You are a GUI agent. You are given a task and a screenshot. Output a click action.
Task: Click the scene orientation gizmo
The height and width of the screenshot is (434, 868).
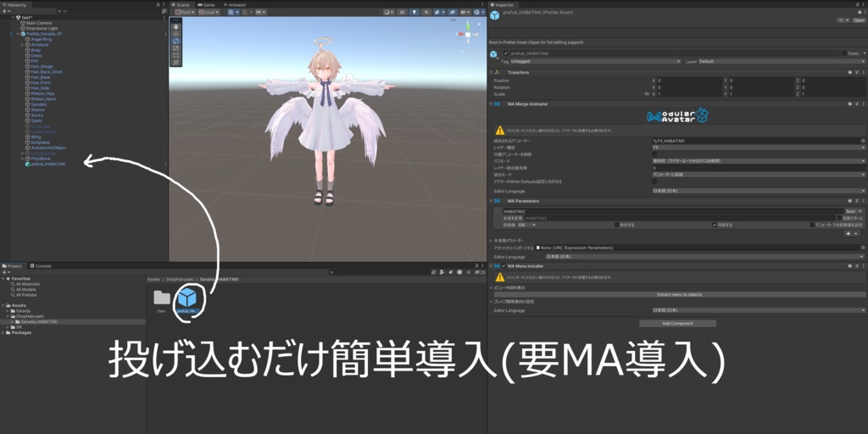pos(468,34)
